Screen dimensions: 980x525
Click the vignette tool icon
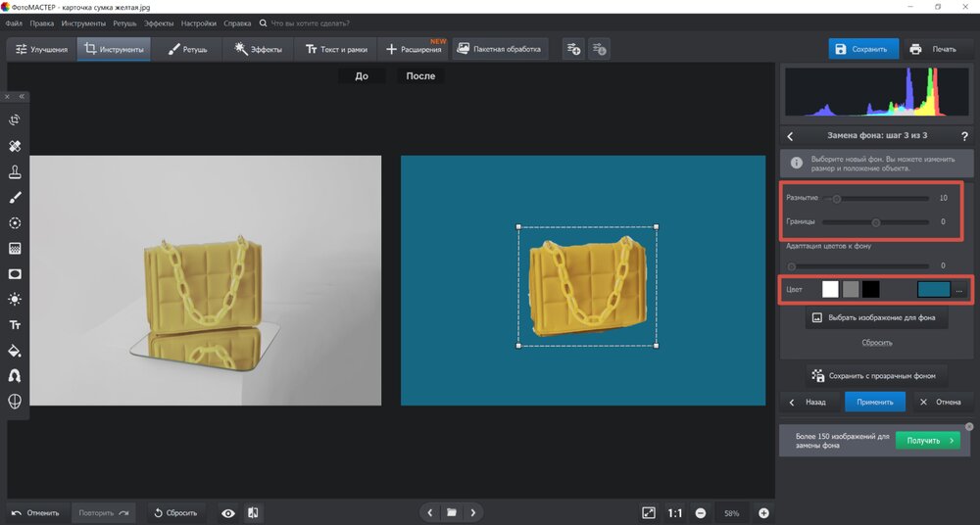[x=15, y=274]
